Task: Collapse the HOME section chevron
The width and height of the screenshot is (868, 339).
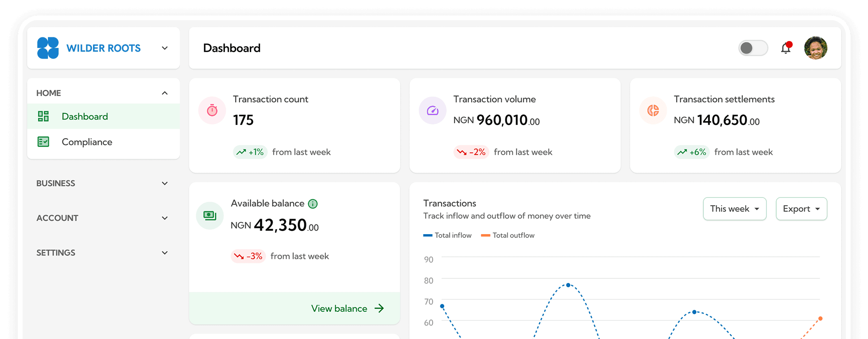Action: tap(165, 93)
